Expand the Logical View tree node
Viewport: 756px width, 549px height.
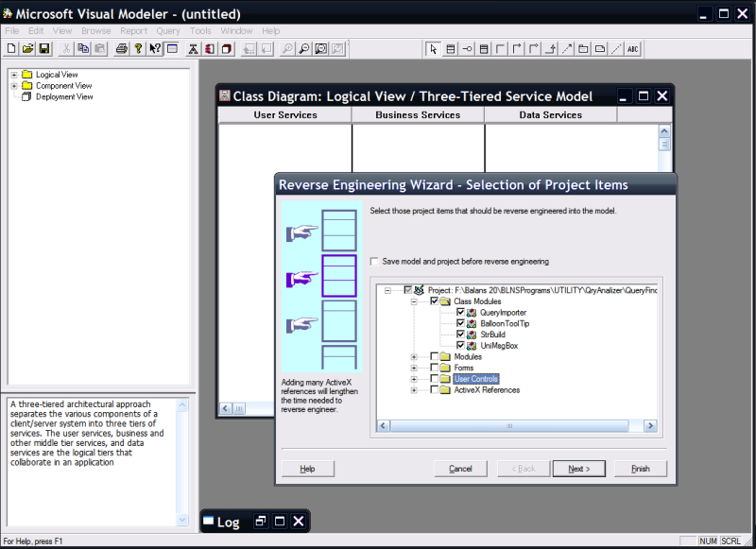pos(14,75)
